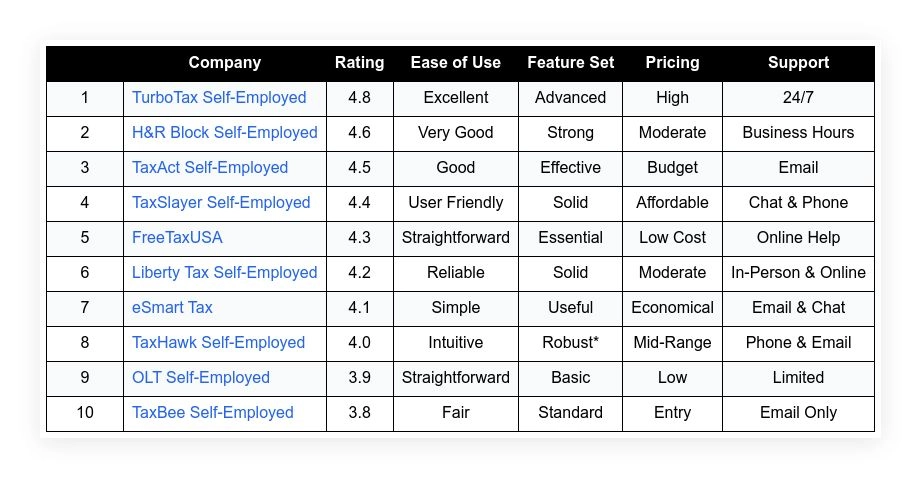921x478 pixels.
Task: Open TaxHawk Self-Employed link
Action: point(218,342)
